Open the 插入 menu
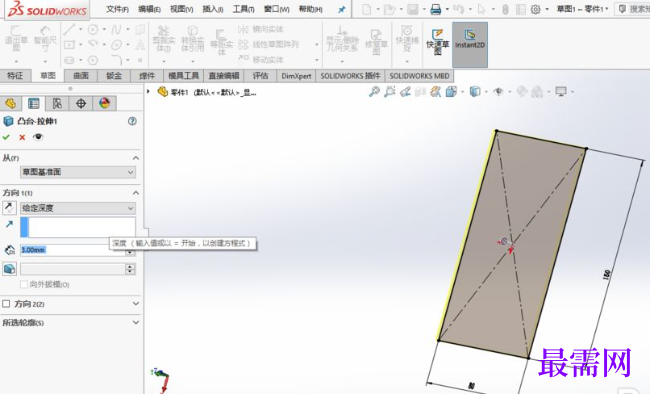Screen dimensions: 650x394 tap(213, 9)
